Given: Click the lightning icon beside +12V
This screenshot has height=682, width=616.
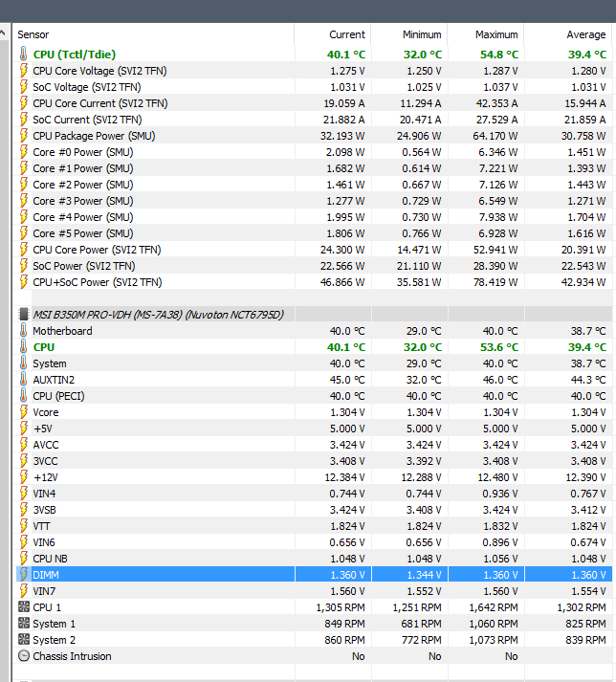Looking at the screenshot, I should click(x=24, y=477).
